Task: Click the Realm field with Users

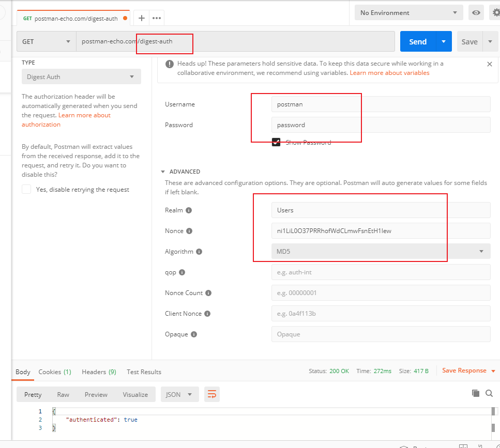Action: pos(381,210)
